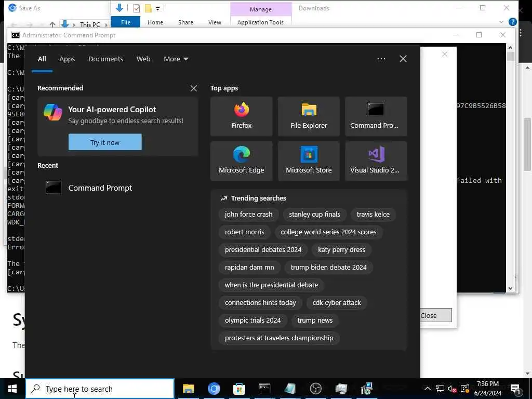Open File tab in Explorer ribbon
The height and width of the screenshot is (399, 532).
[126, 22]
